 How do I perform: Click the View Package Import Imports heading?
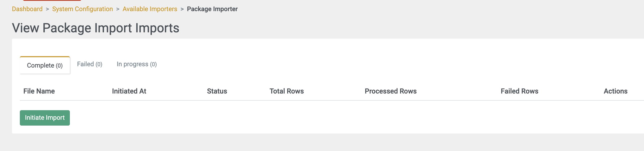click(96, 28)
